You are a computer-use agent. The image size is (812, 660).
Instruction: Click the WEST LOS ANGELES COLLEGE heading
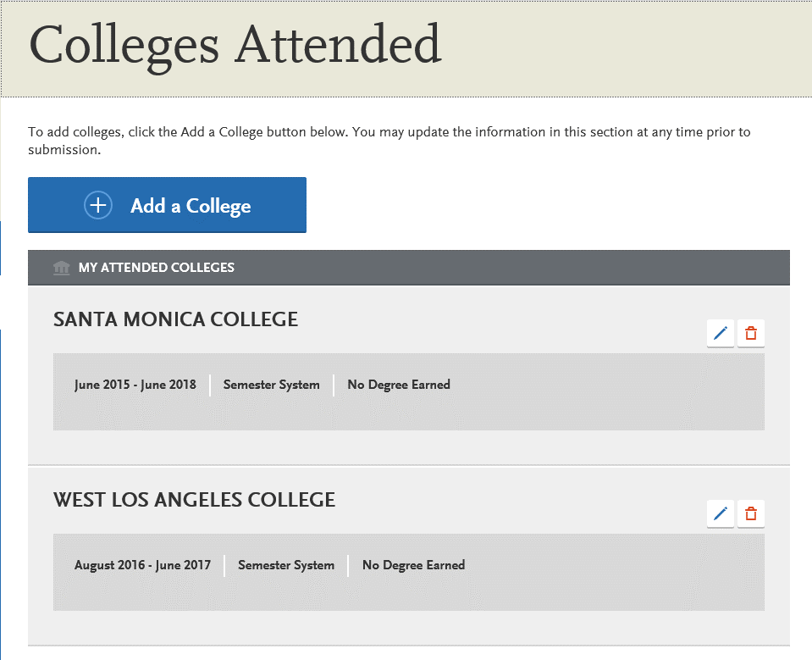[x=194, y=500]
